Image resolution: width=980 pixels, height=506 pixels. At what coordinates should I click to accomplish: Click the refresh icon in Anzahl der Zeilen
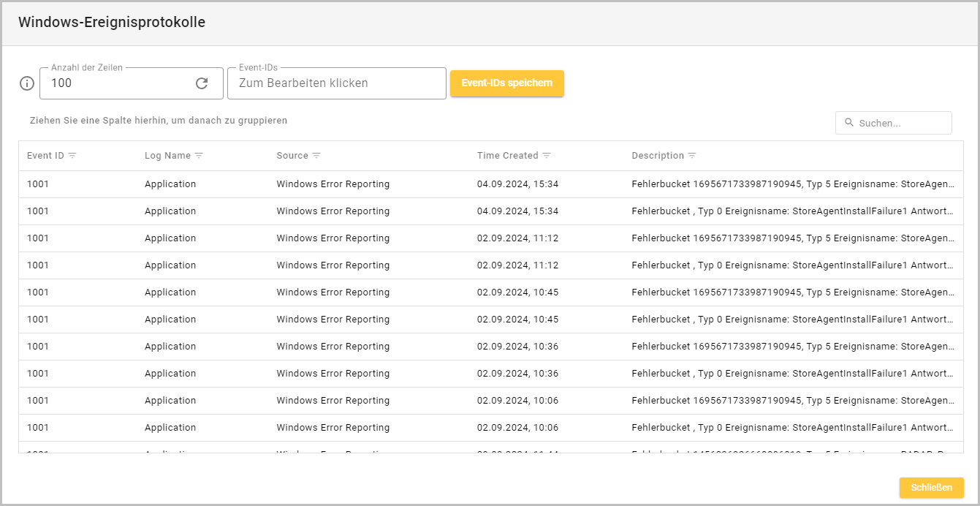pyautogui.click(x=202, y=83)
